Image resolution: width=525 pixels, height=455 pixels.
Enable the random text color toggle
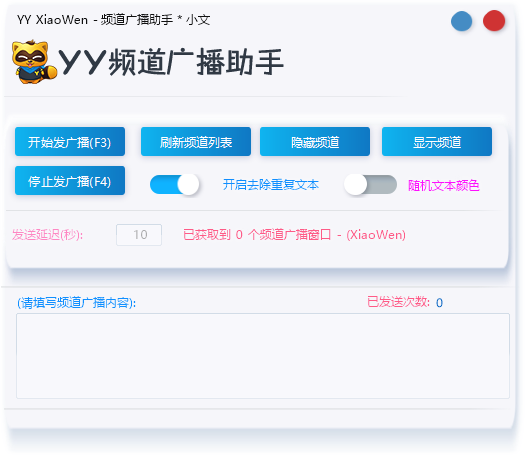point(370,184)
